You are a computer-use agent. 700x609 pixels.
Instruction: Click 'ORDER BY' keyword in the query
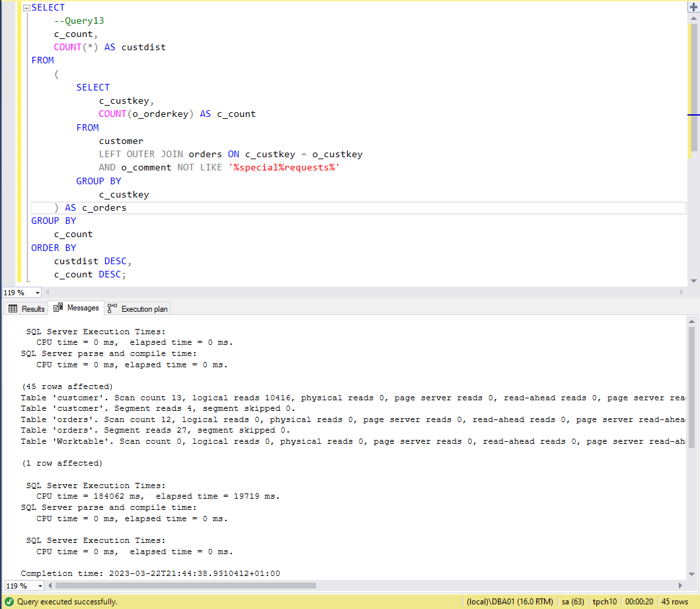click(x=54, y=248)
